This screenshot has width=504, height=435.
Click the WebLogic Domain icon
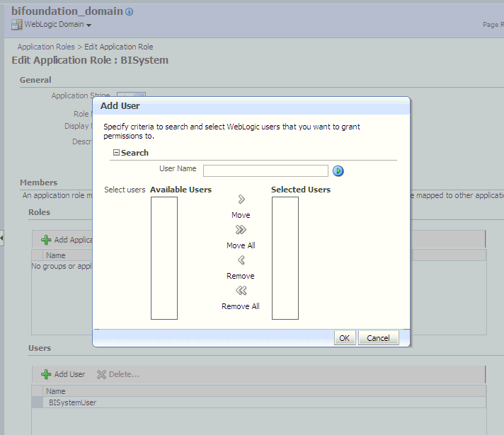point(17,25)
